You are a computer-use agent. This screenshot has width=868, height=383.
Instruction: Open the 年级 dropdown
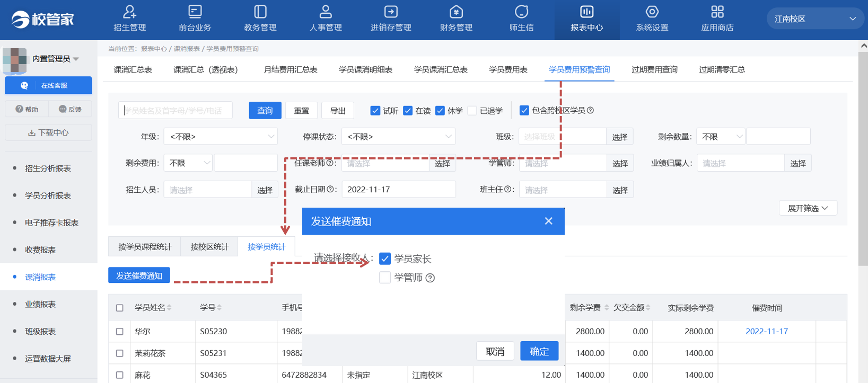pyautogui.click(x=221, y=137)
